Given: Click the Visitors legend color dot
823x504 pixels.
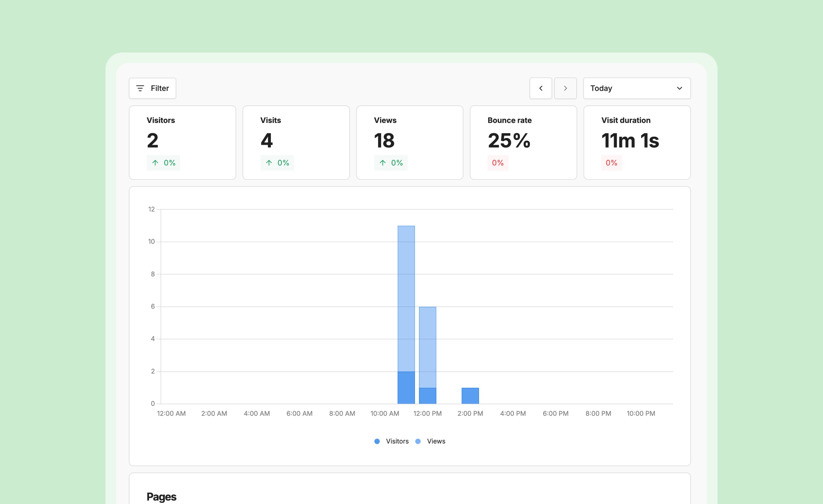Looking at the screenshot, I should coord(377,441).
